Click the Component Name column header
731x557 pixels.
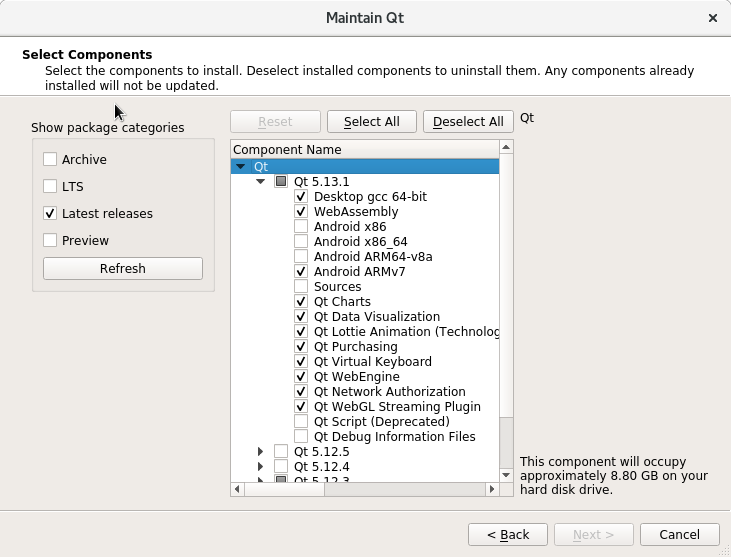click(x=365, y=150)
